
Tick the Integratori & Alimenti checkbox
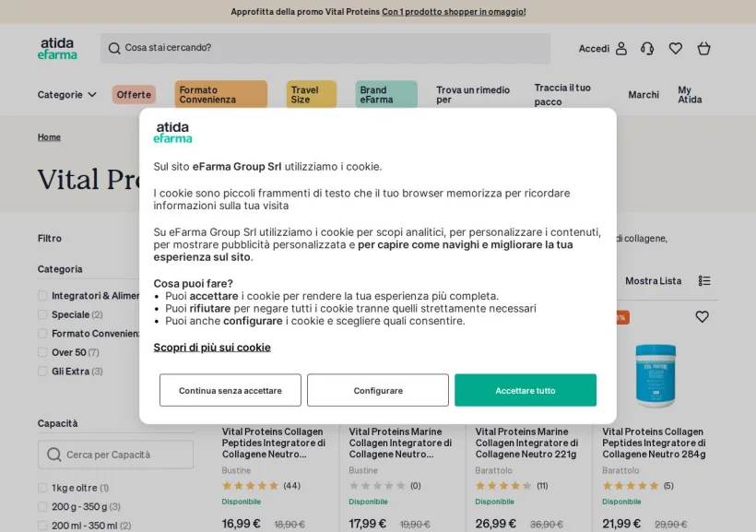(x=42, y=296)
